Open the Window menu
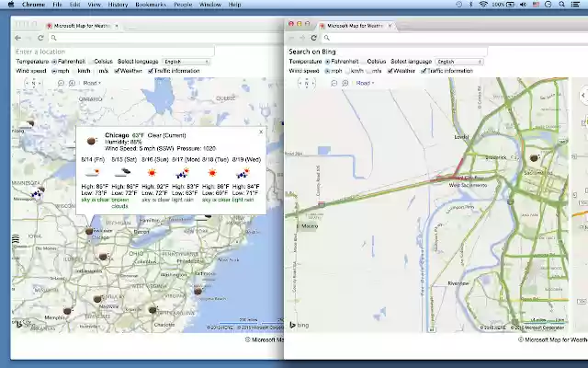Viewport: 588px width, 368px height. [x=210, y=5]
